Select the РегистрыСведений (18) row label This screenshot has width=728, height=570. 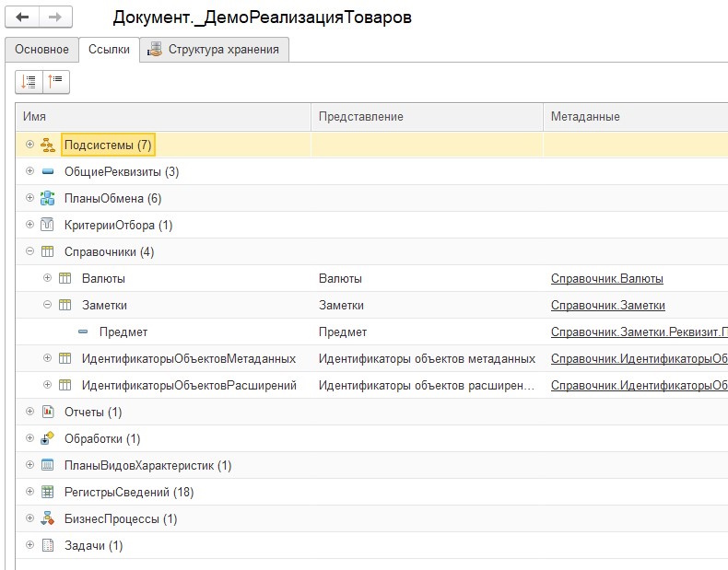[x=129, y=492]
